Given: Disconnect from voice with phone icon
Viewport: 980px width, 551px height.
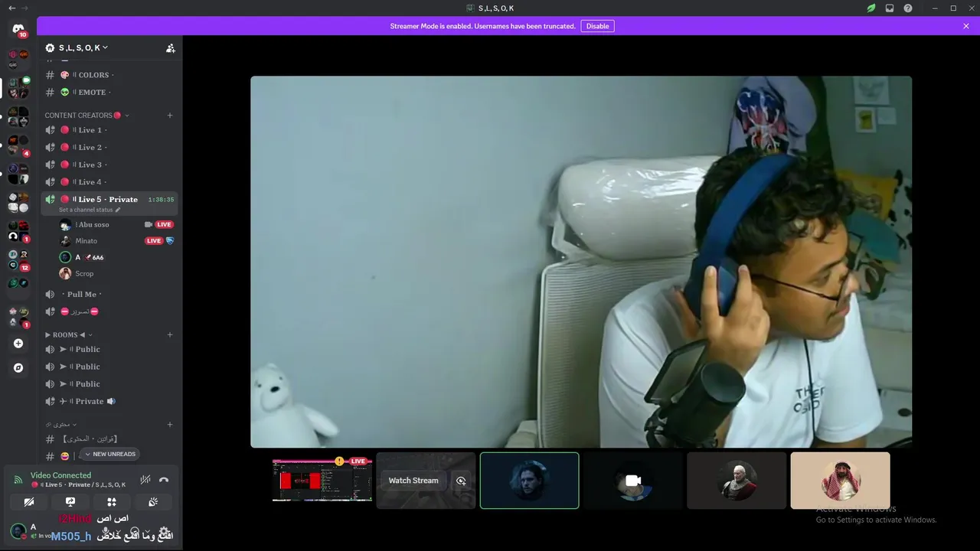Looking at the screenshot, I should [163, 480].
